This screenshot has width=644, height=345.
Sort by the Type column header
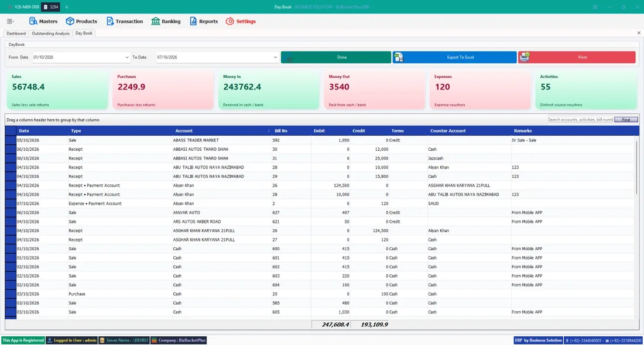(x=121, y=131)
